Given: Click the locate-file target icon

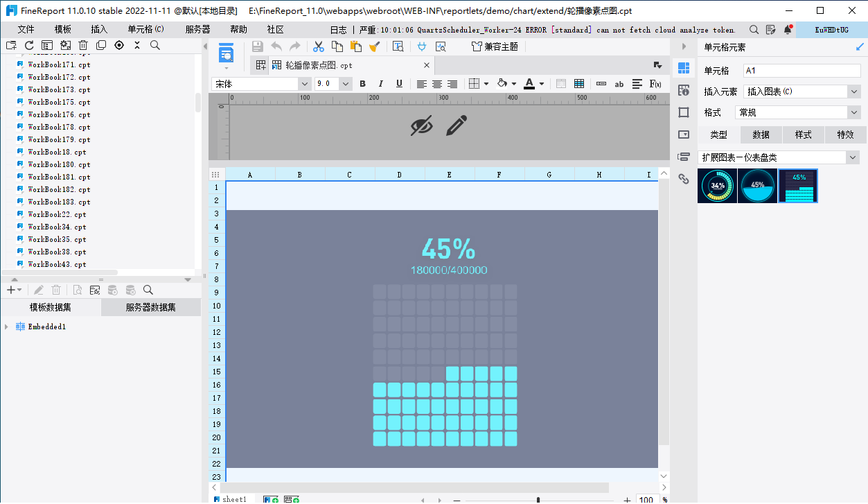Looking at the screenshot, I should tap(119, 45).
